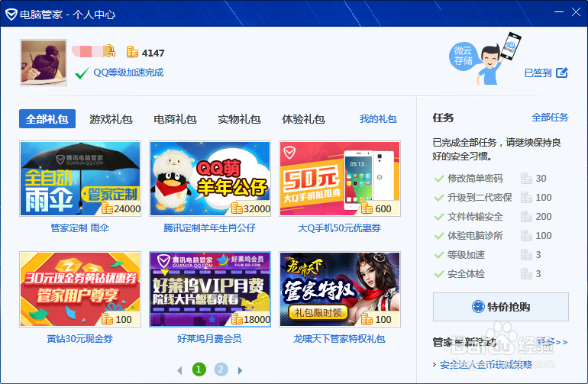588x384 pixels.
Task: Click the 文件传输安全 task text
Action: click(475, 217)
